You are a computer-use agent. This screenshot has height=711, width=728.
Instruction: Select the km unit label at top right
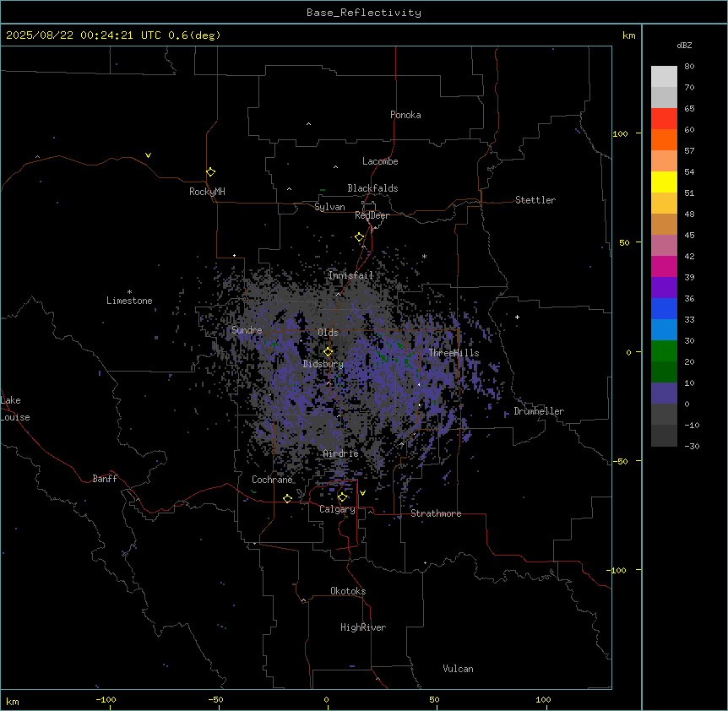coord(628,35)
